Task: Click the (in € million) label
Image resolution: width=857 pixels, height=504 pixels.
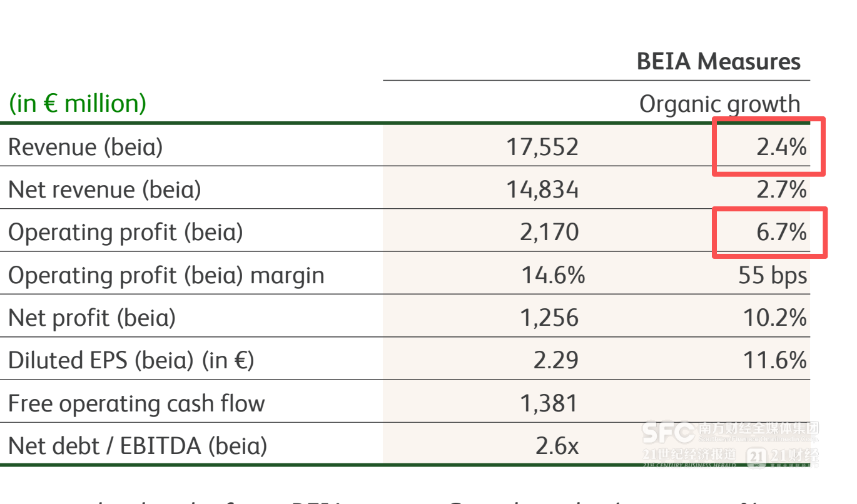Action: click(x=78, y=103)
